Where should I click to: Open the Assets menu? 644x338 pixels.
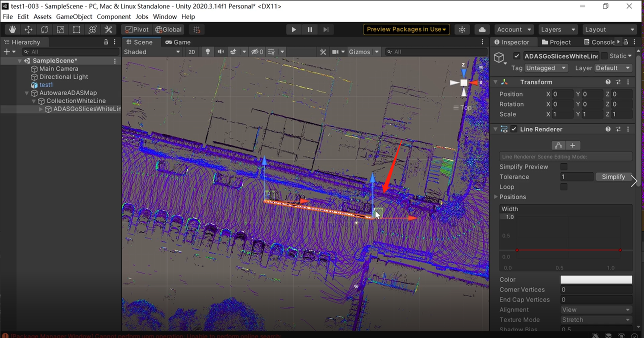click(42, 16)
